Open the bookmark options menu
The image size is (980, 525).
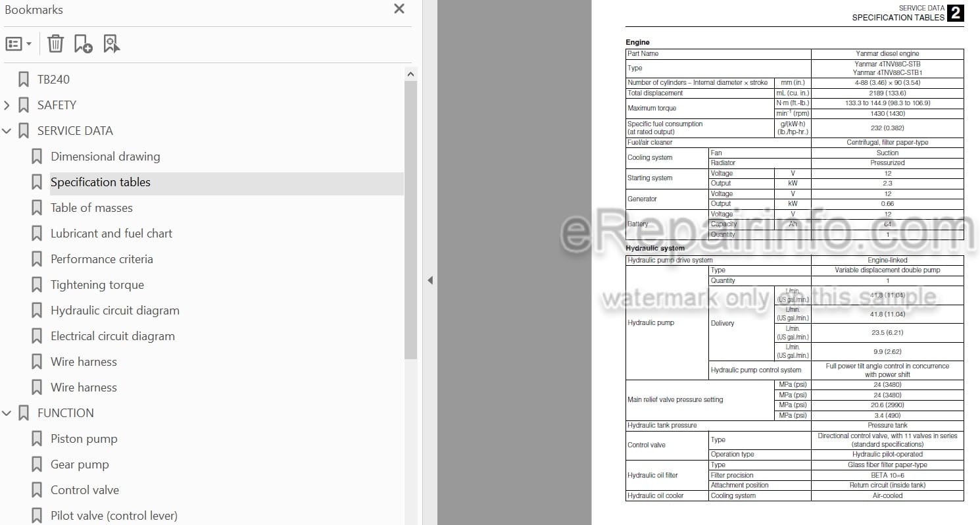pos(18,44)
